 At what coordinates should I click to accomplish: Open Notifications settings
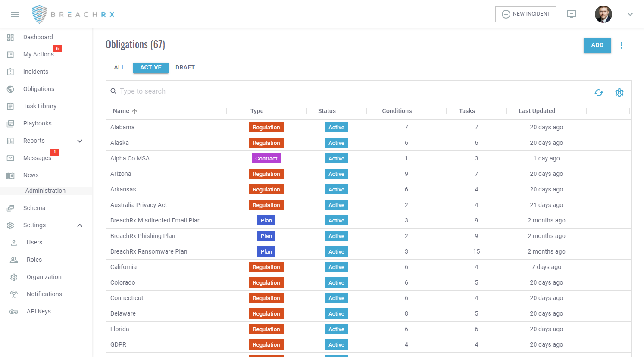pos(44,294)
